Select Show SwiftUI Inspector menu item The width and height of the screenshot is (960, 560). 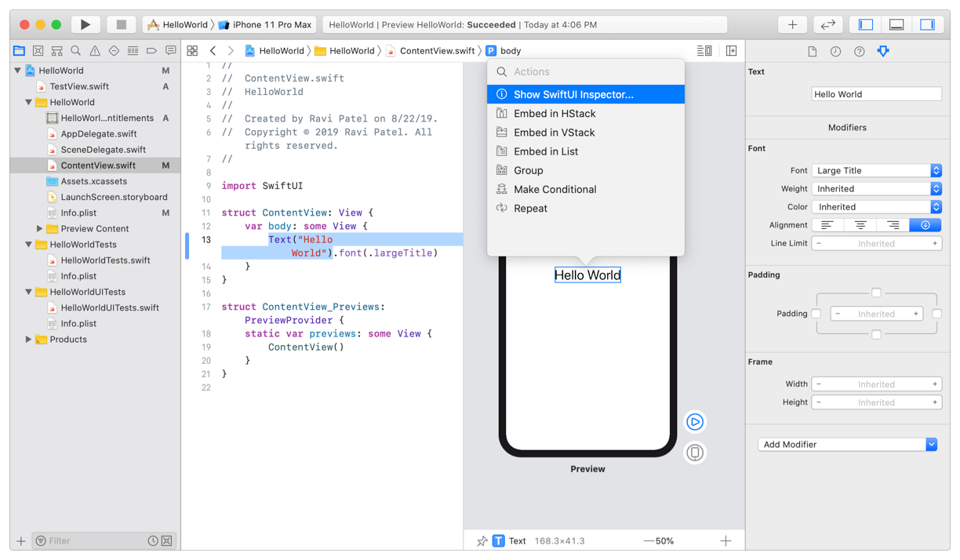[x=573, y=94]
